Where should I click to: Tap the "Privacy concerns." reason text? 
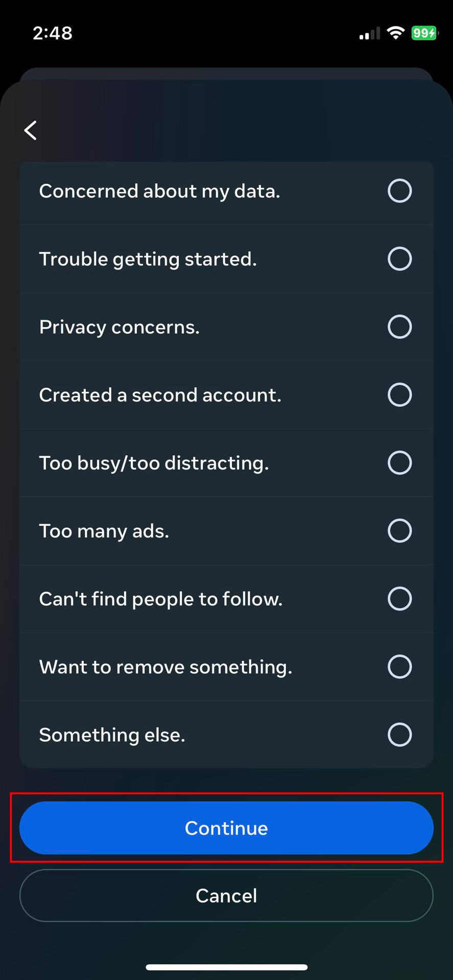click(x=120, y=327)
